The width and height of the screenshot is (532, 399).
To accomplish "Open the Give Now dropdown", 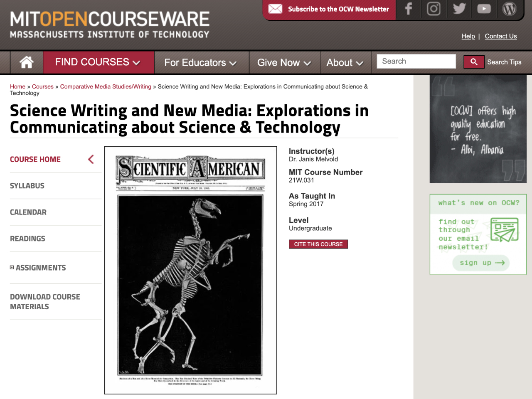I will (x=285, y=62).
